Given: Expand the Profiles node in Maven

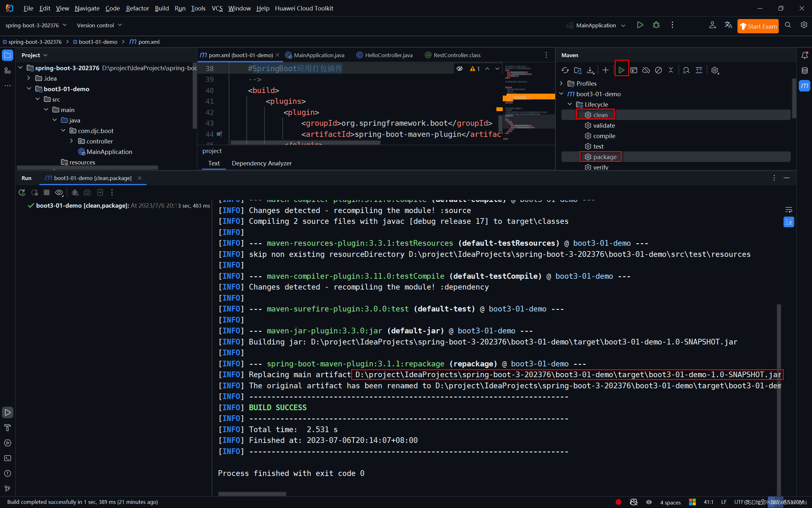Looking at the screenshot, I should coord(561,83).
